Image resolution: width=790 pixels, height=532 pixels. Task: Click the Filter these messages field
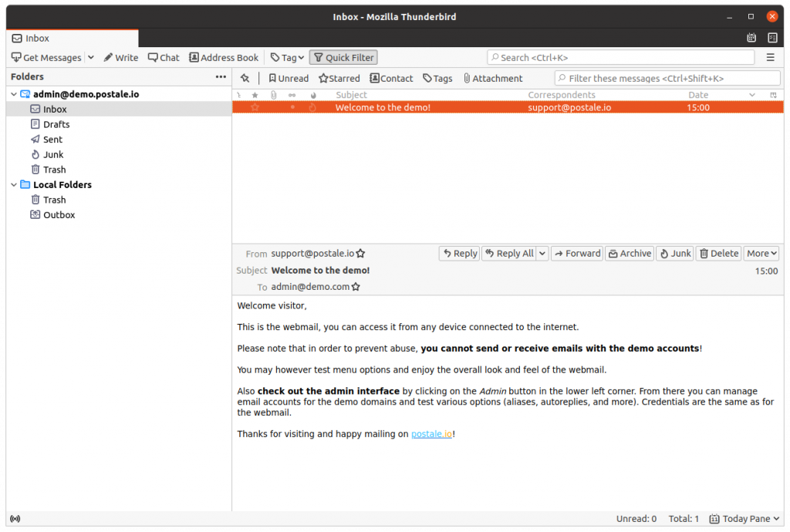(x=667, y=78)
